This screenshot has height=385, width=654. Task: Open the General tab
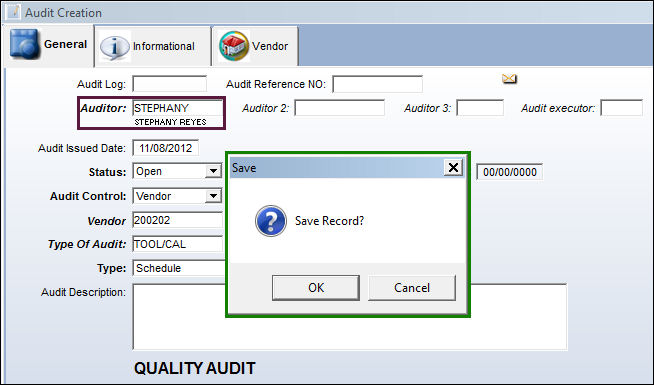[48, 45]
